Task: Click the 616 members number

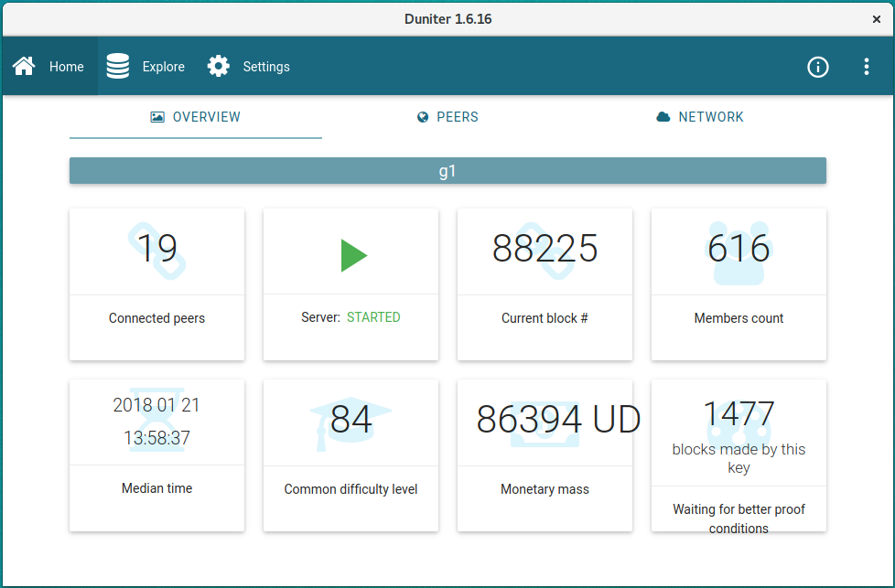Action: [x=739, y=248]
